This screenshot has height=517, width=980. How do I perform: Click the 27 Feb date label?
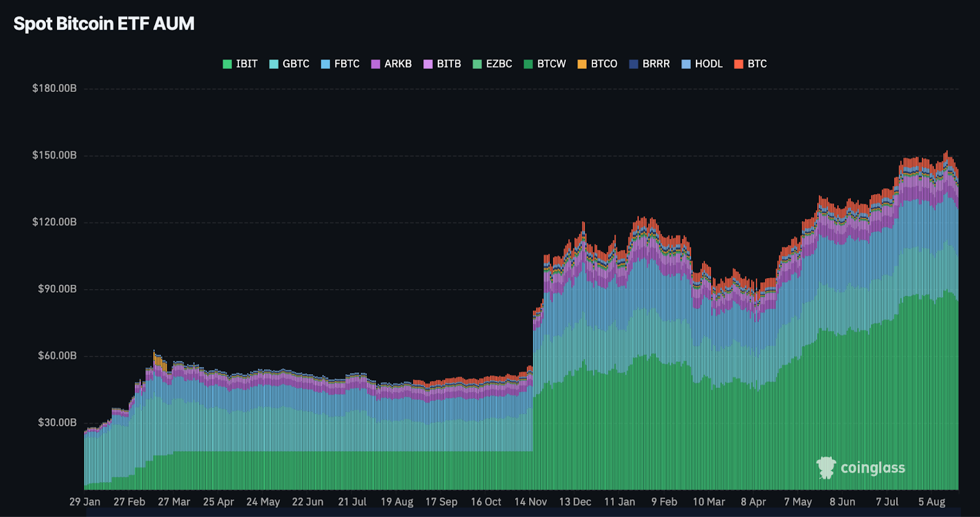129,502
